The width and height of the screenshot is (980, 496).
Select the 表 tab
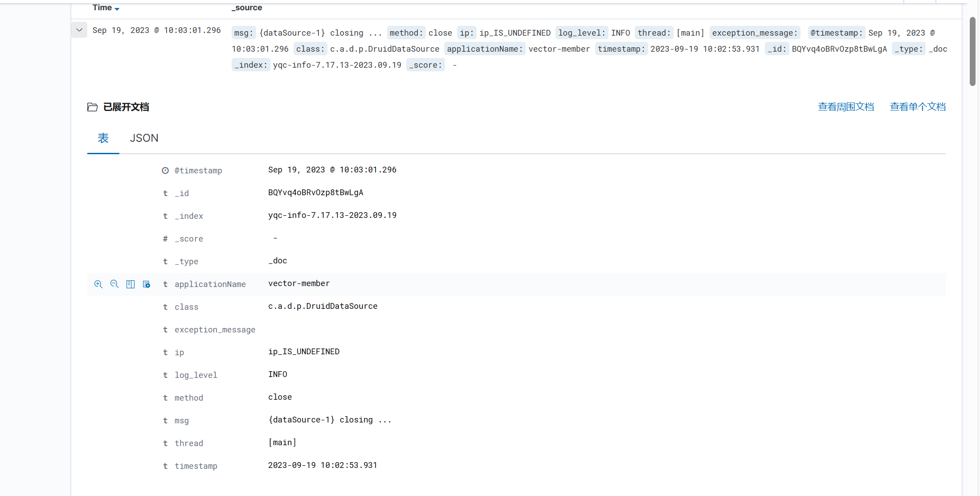point(103,138)
